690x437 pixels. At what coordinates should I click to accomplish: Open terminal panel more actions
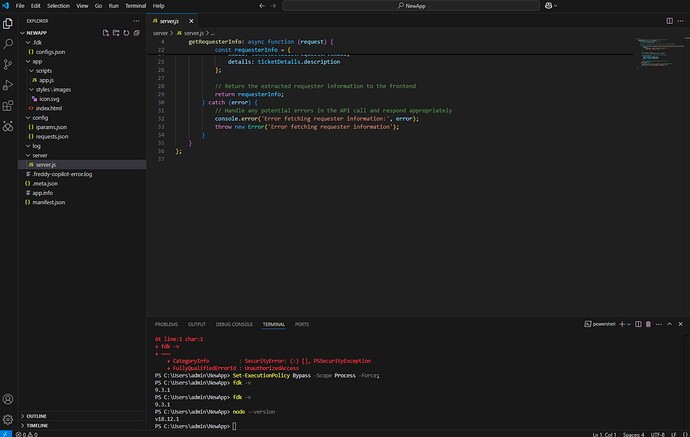659,324
